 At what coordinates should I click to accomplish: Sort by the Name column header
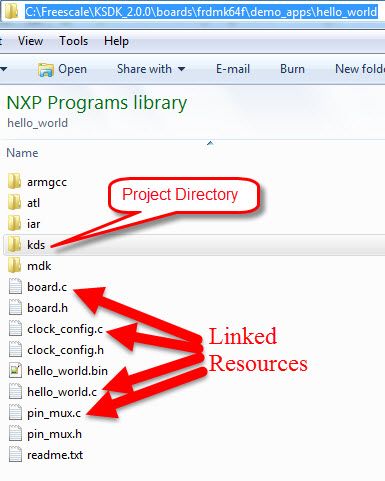(22, 153)
